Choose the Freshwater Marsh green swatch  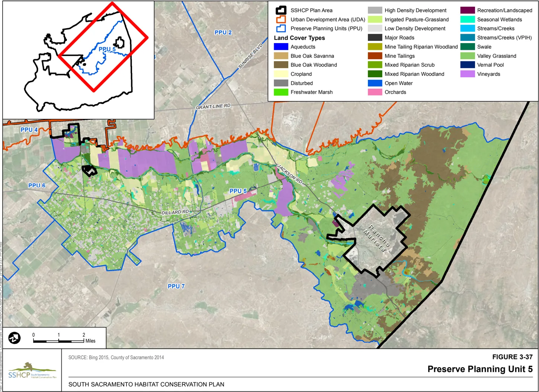[x=281, y=92]
